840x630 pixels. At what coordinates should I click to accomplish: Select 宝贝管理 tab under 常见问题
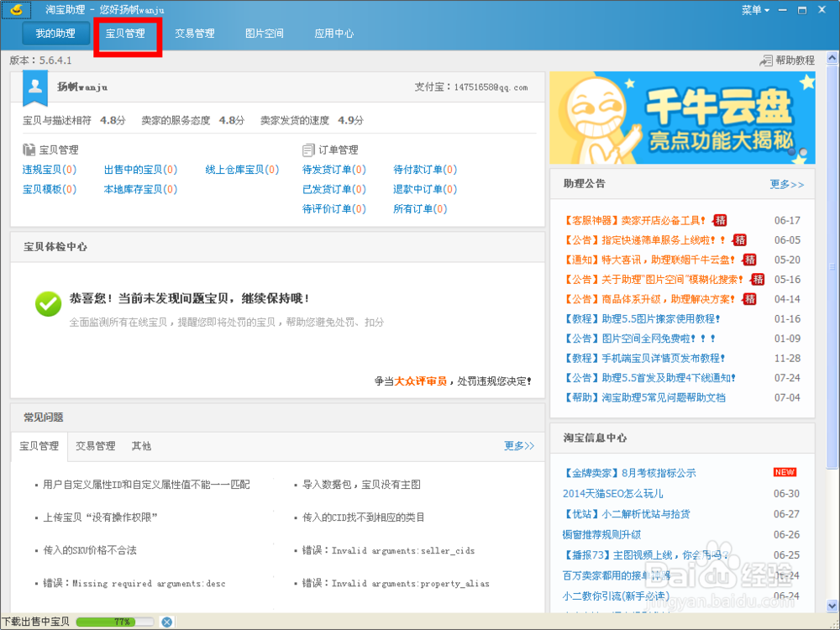tap(39, 446)
